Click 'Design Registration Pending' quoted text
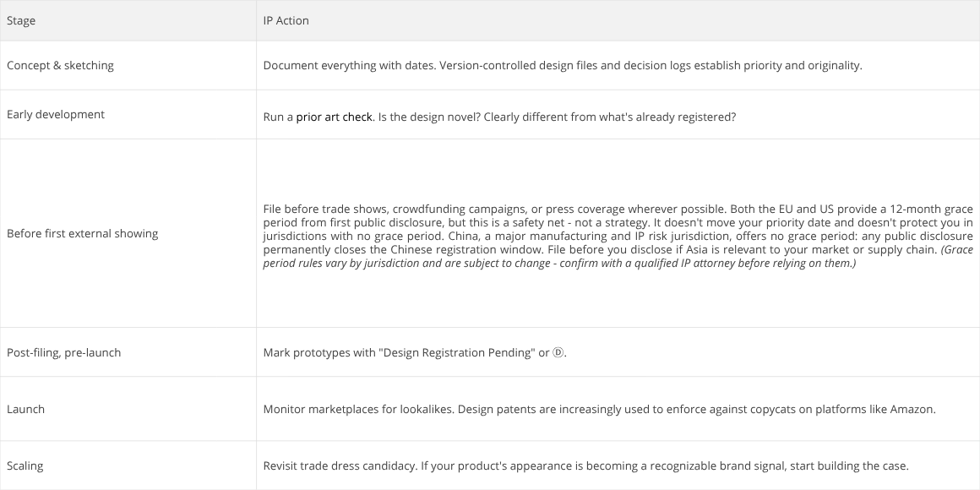Screen dimensions: 980x490 [456, 352]
